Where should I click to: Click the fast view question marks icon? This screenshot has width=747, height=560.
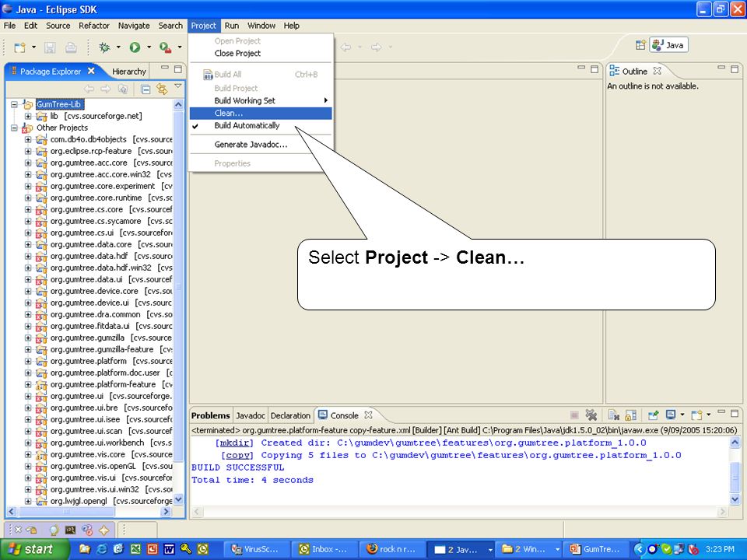(86, 530)
